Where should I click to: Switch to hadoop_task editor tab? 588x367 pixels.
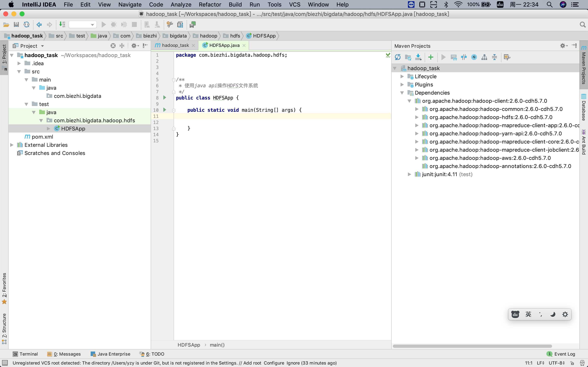click(x=175, y=45)
